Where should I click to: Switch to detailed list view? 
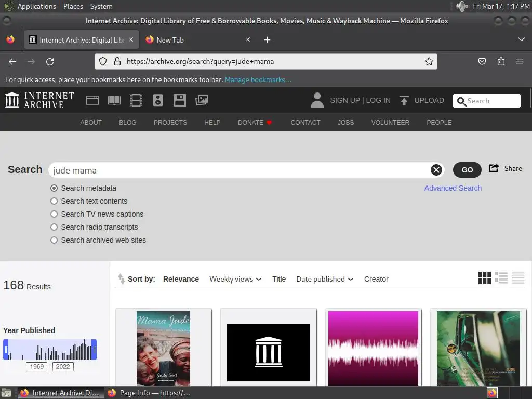501,278
